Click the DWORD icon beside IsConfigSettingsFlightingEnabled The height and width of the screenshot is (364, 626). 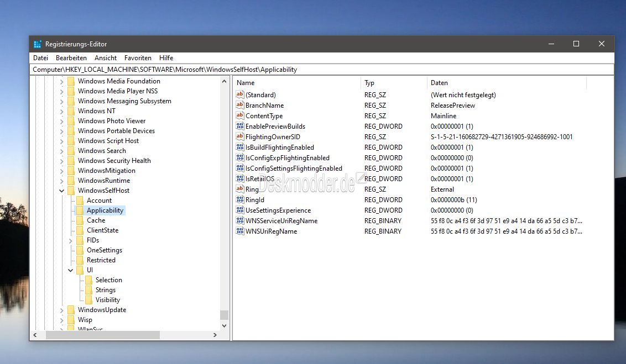coord(239,168)
